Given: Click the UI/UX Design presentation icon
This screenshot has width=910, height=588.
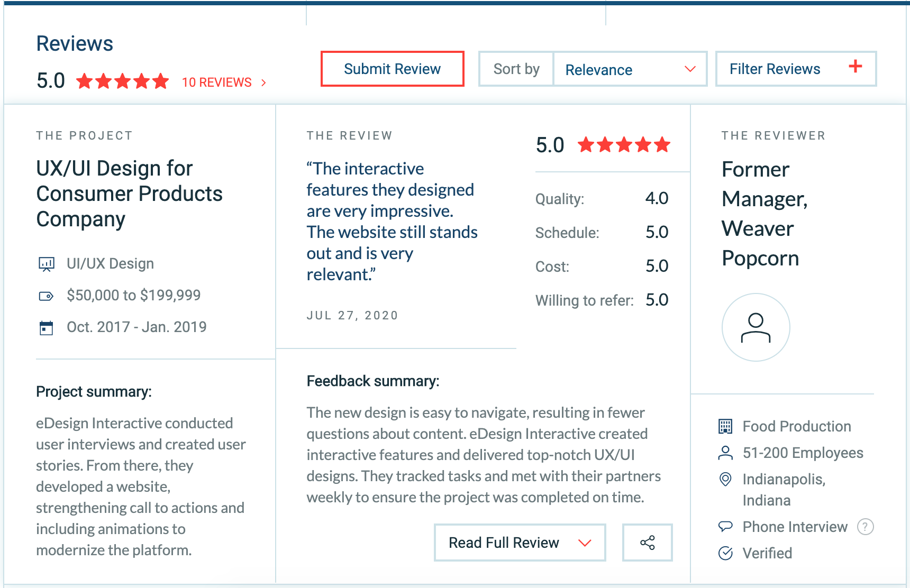Looking at the screenshot, I should pos(47,264).
